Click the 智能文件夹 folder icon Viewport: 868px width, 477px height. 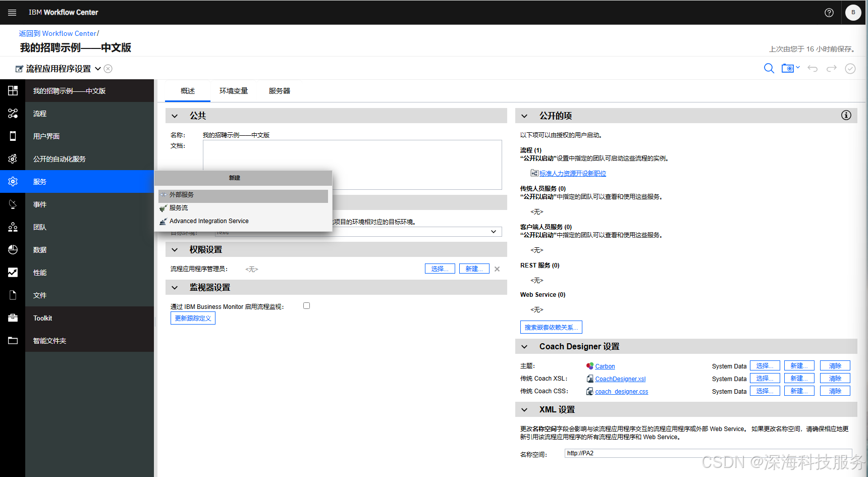(13, 341)
